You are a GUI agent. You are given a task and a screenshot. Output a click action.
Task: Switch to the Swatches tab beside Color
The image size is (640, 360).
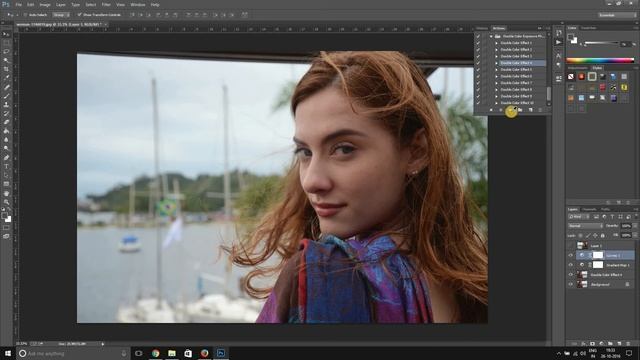[x=589, y=28]
